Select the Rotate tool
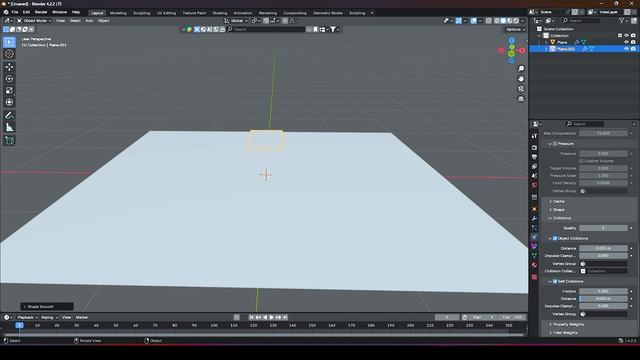The image size is (640, 360). 9,79
